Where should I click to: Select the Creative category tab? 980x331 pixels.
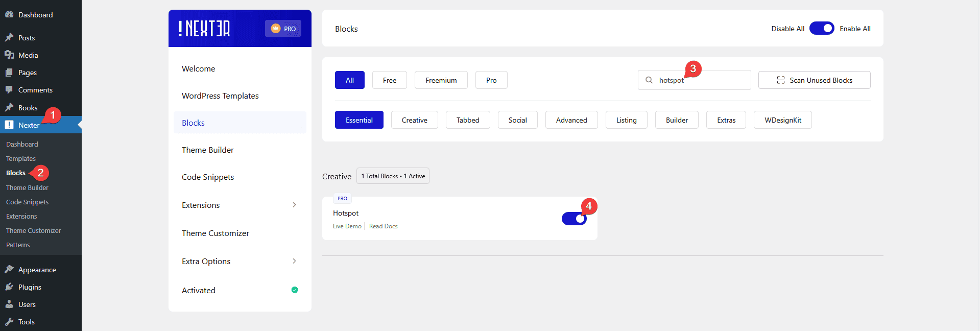(414, 120)
